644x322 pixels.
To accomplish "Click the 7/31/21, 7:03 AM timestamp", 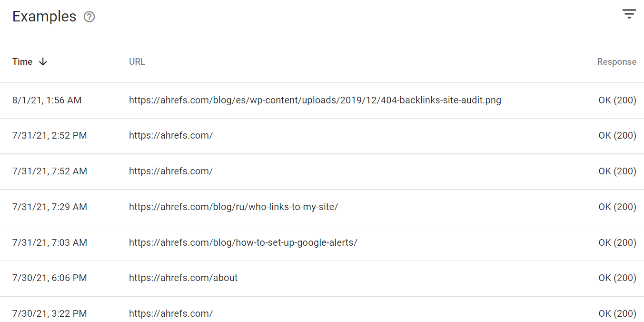I will pyautogui.click(x=50, y=243).
